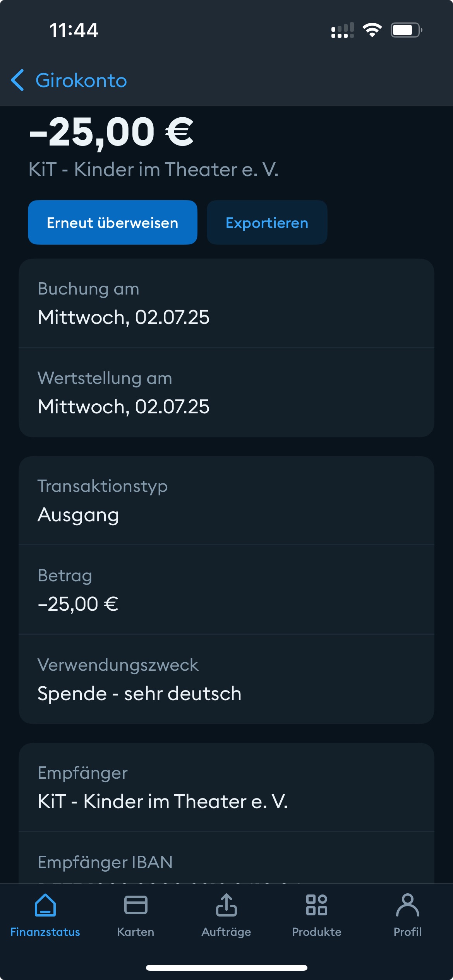This screenshot has width=453, height=980.
Task: Tap the Erneut überweisen button
Action: coord(112,223)
